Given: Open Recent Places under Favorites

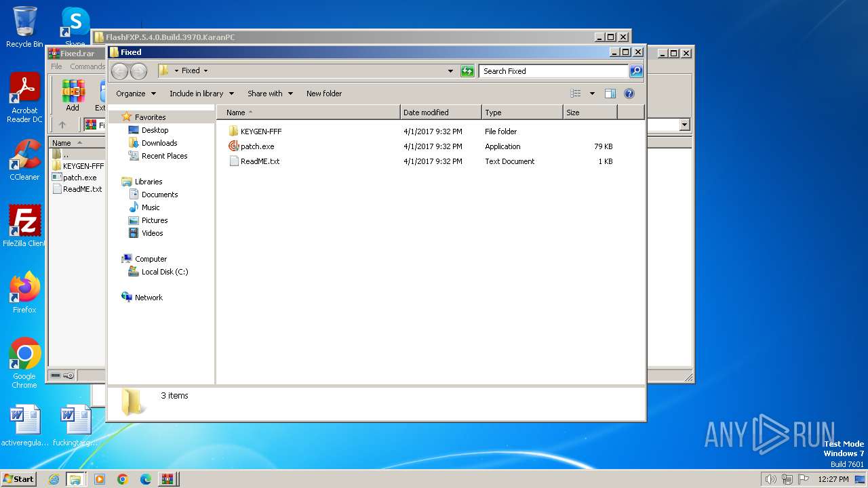Looking at the screenshot, I should (164, 156).
